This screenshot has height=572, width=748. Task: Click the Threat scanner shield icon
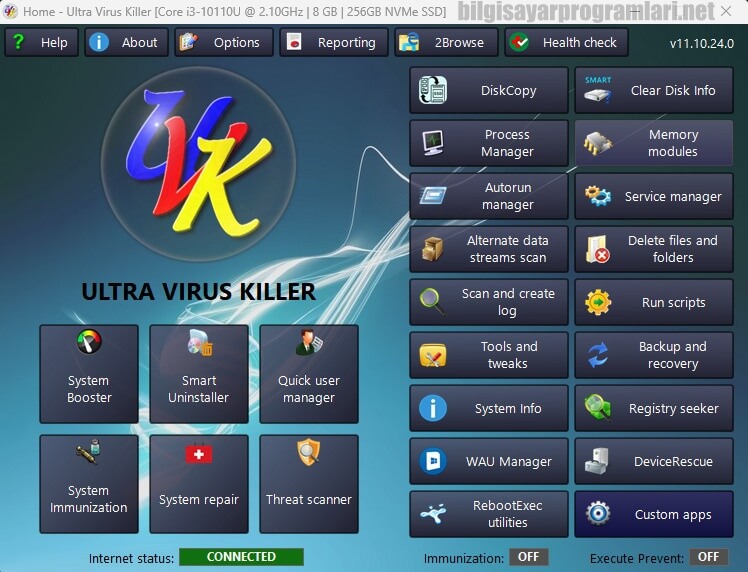pyautogui.click(x=309, y=452)
